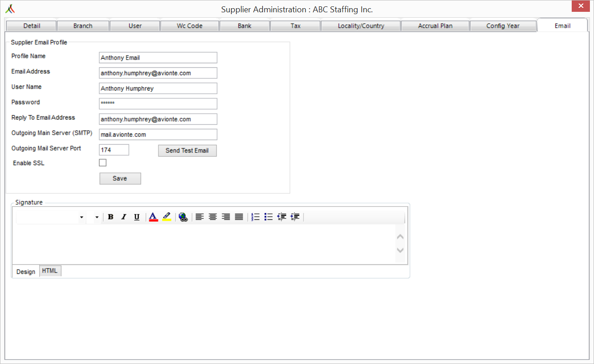Open the font size dropdown

96,217
